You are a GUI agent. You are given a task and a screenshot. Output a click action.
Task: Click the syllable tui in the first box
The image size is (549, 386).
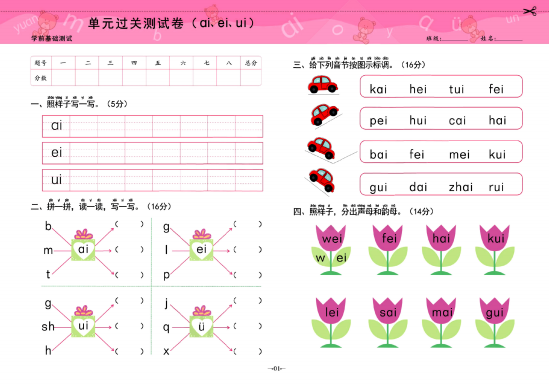pyautogui.click(x=457, y=89)
